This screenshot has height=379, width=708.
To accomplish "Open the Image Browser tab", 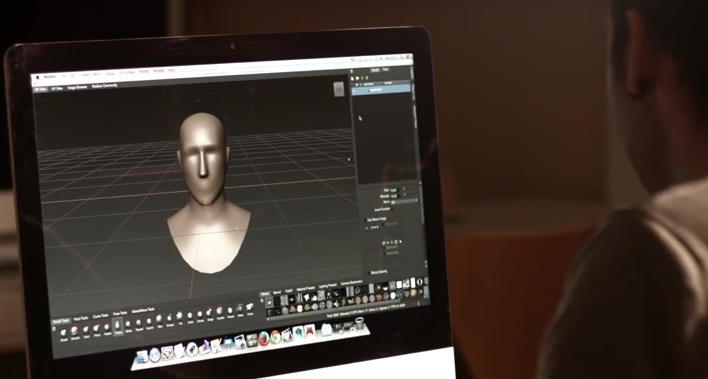I will pyautogui.click(x=77, y=87).
